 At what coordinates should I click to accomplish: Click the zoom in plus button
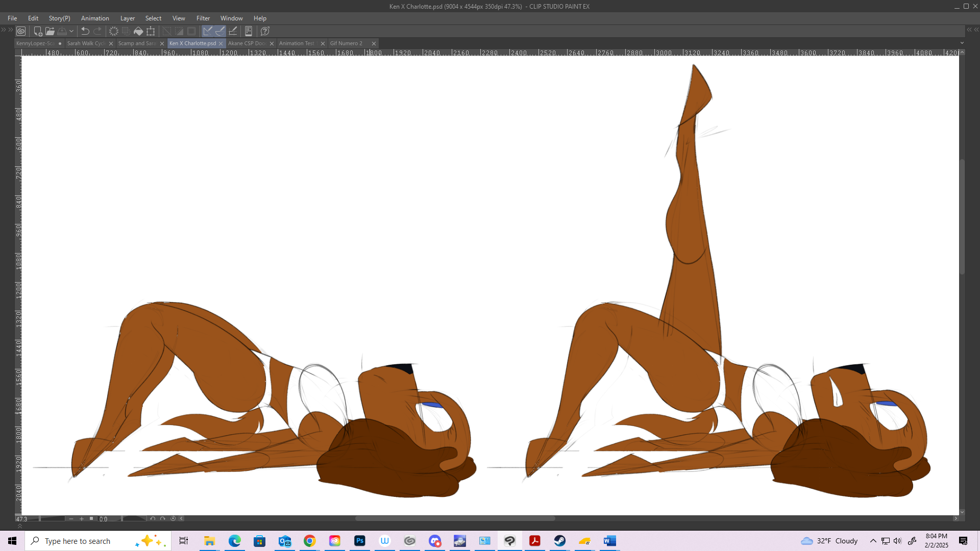pyautogui.click(x=82, y=519)
